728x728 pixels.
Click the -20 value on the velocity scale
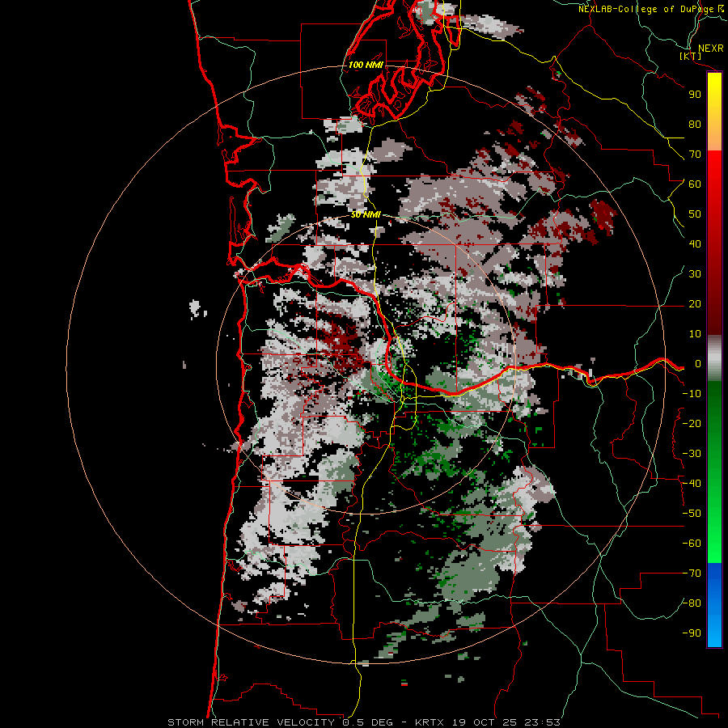click(692, 424)
